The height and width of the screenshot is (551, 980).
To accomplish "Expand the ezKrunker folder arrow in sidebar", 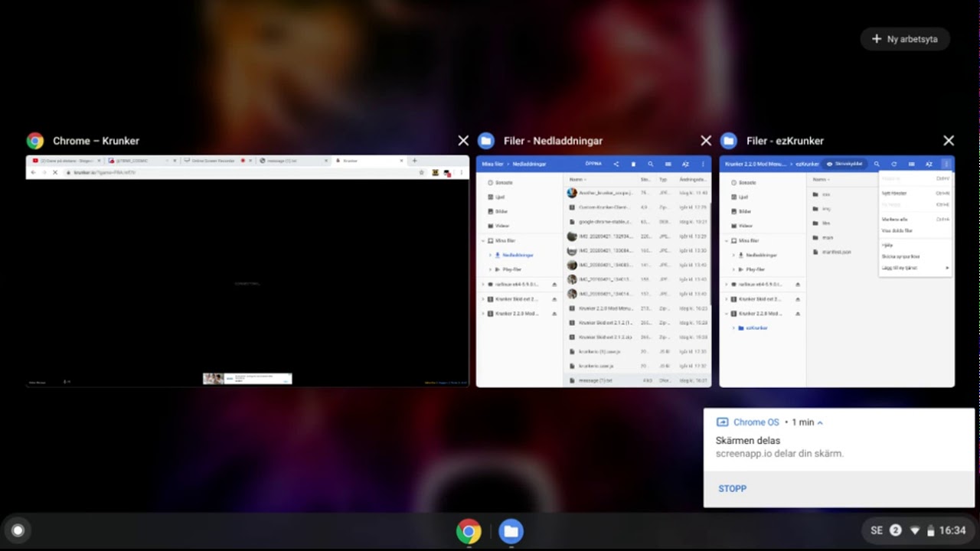I will pyautogui.click(x=733, y=328).
